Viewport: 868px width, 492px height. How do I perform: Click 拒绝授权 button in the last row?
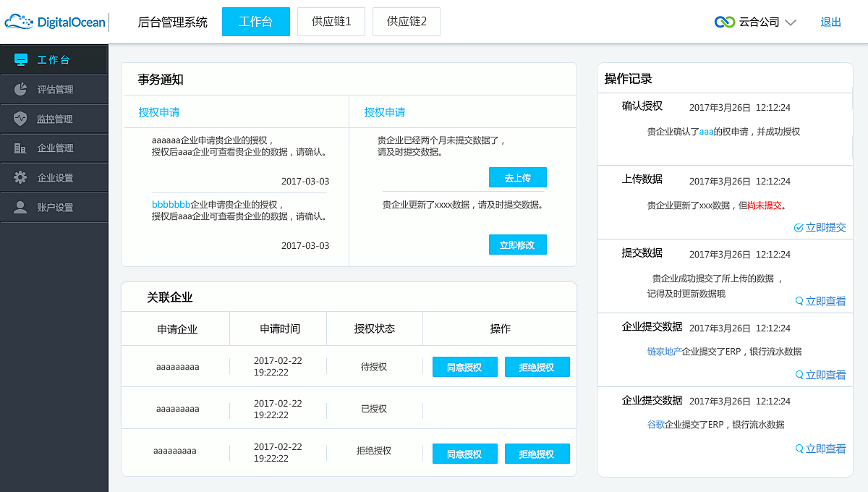point(537,454)
